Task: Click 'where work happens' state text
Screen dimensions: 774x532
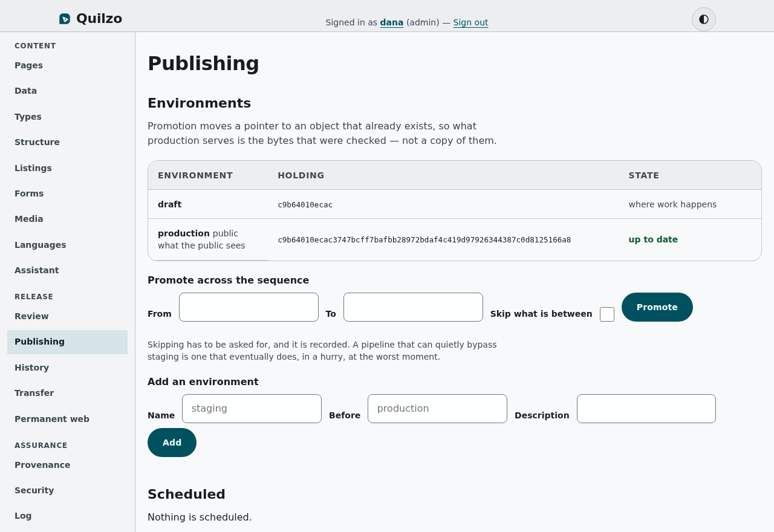Action: (x=672, y=204)
